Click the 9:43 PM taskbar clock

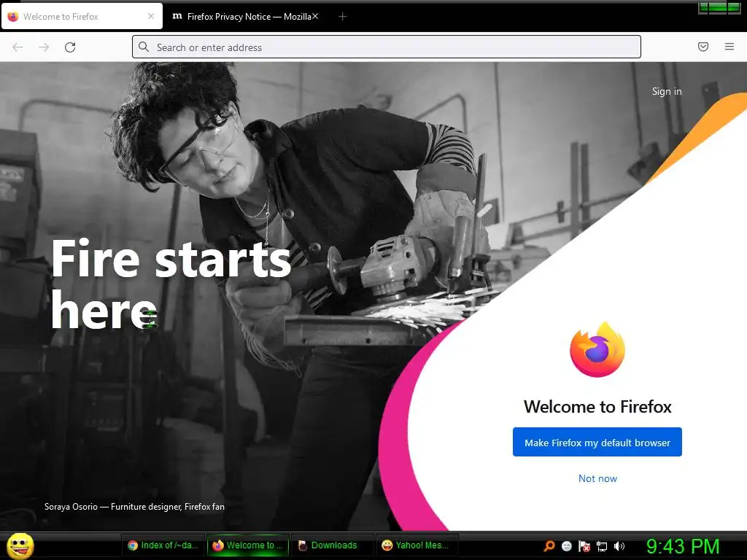(x=683, y=546)
